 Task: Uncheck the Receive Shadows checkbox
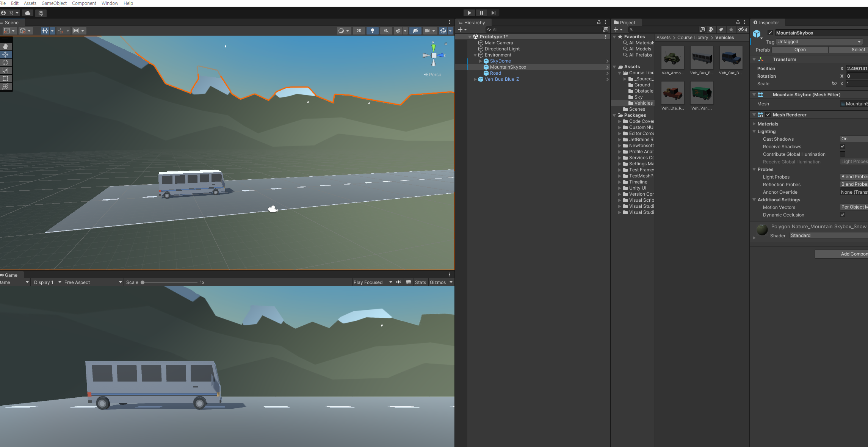(x=842, y=146)
